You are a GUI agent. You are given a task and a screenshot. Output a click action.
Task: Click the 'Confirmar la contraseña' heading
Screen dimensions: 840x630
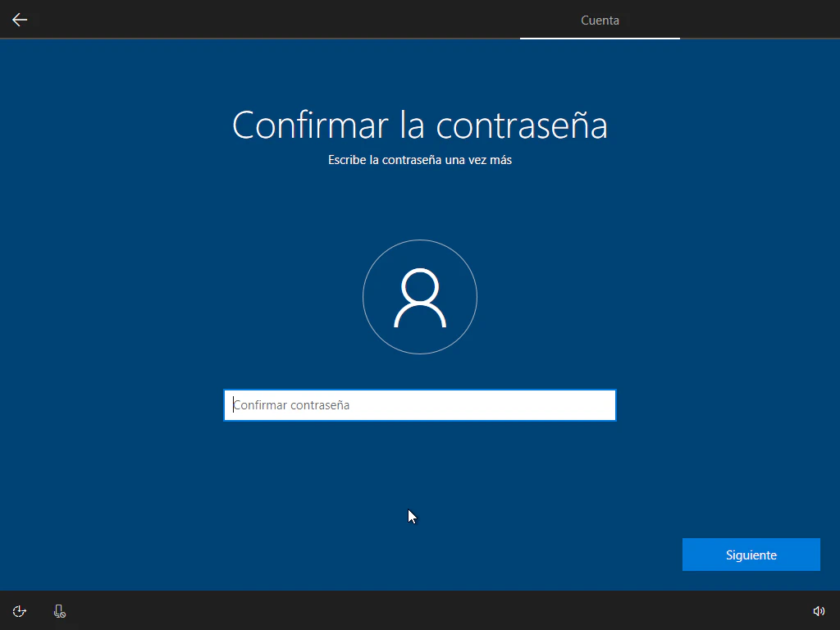pos(419,126)
